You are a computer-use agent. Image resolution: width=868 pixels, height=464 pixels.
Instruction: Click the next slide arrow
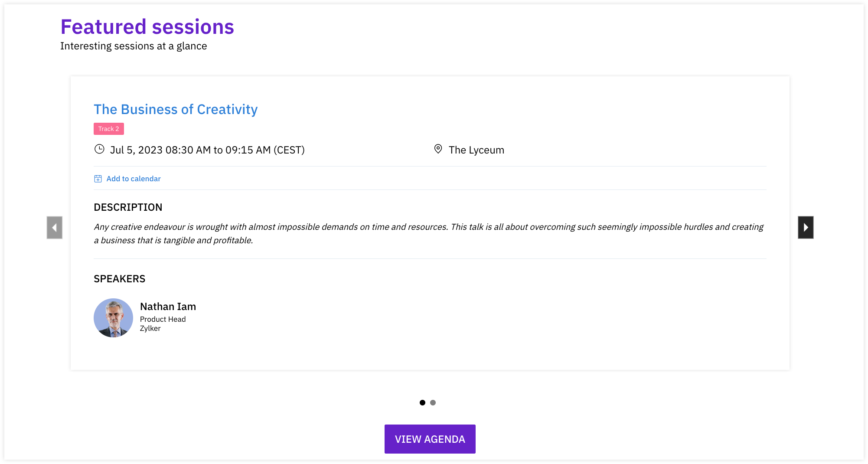[x=806, y=227]
